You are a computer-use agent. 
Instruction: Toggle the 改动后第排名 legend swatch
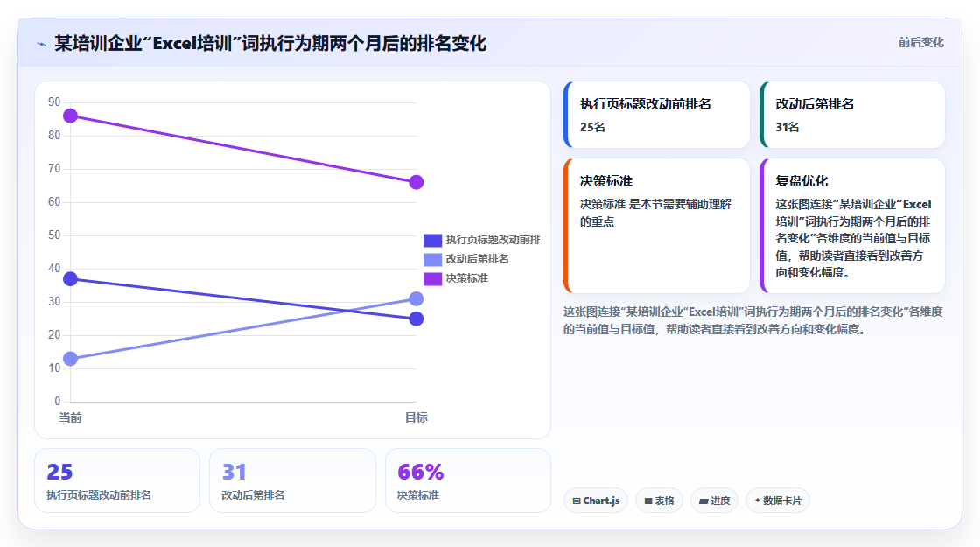click(x=432, y=259)
